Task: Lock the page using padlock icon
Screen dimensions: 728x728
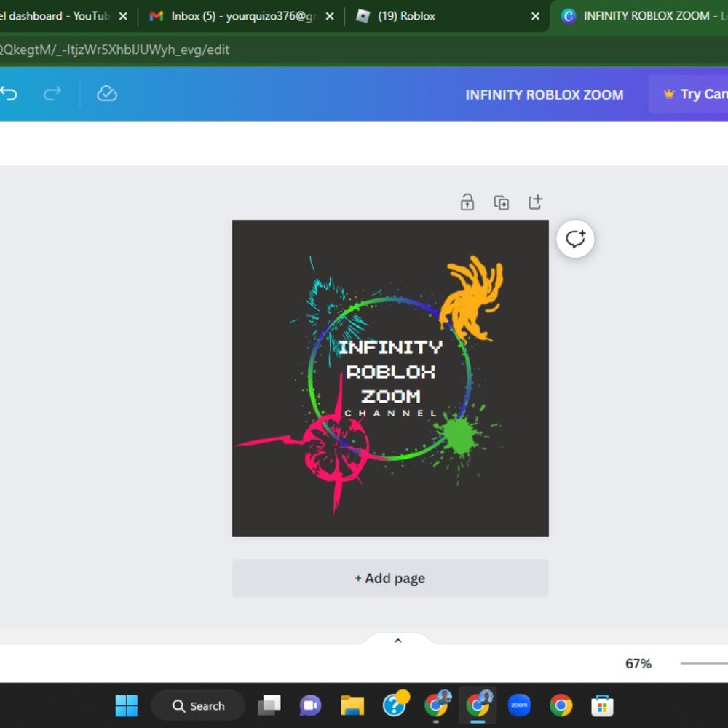Action: (x=467, y=202)
